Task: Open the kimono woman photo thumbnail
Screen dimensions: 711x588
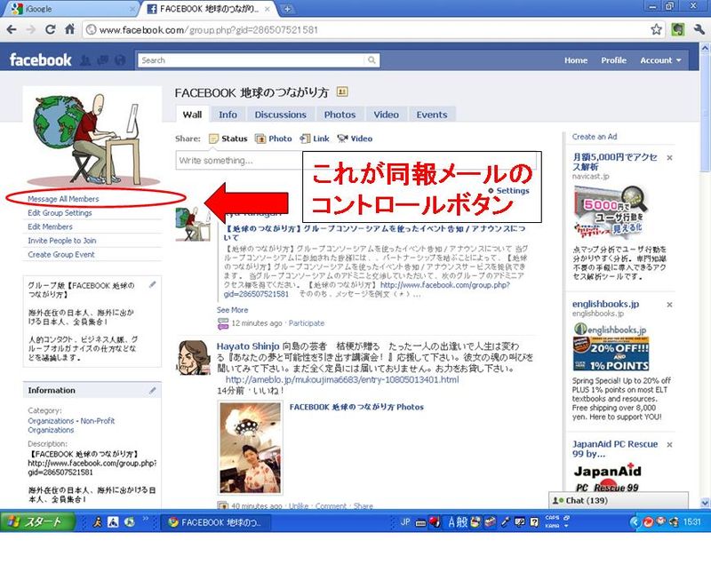Action: click(251, 448)
